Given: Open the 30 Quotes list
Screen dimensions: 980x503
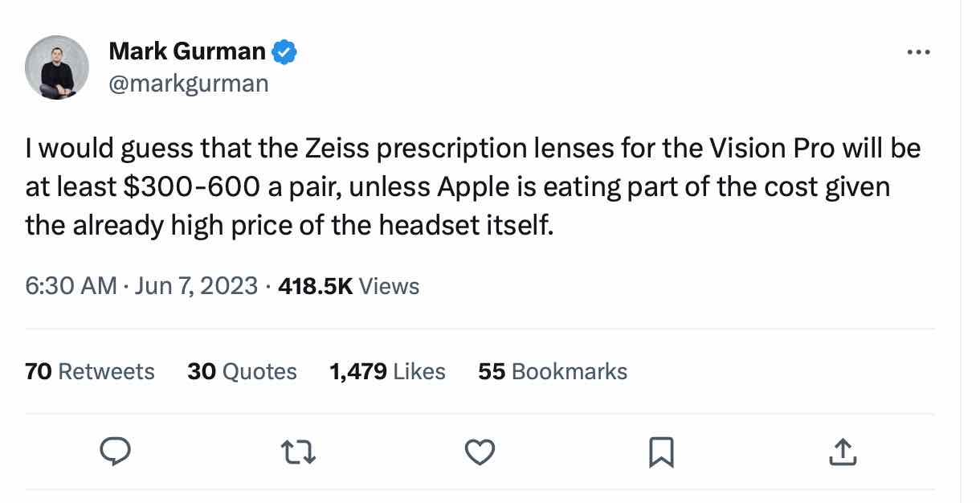Looking at the screenshot, I should 242,371.
